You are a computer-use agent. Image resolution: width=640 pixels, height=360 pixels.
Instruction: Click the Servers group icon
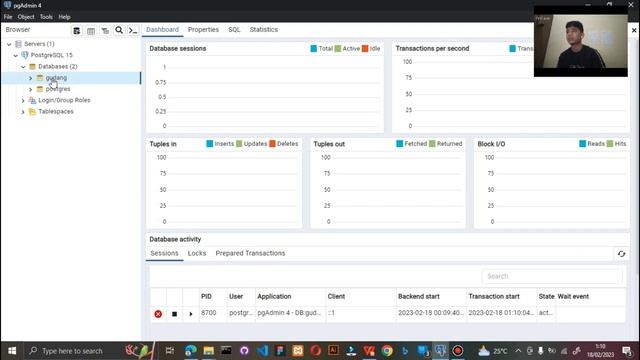18,44
